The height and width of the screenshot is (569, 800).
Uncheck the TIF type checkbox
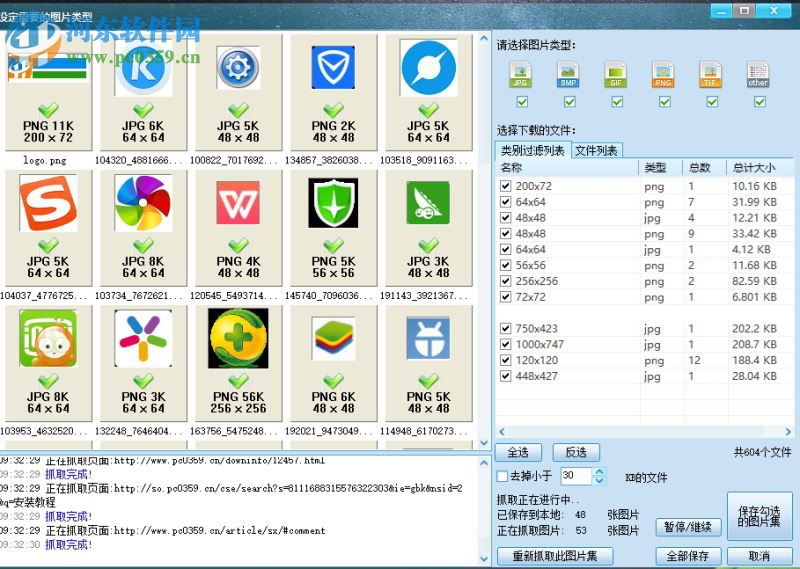coord(712,102)
